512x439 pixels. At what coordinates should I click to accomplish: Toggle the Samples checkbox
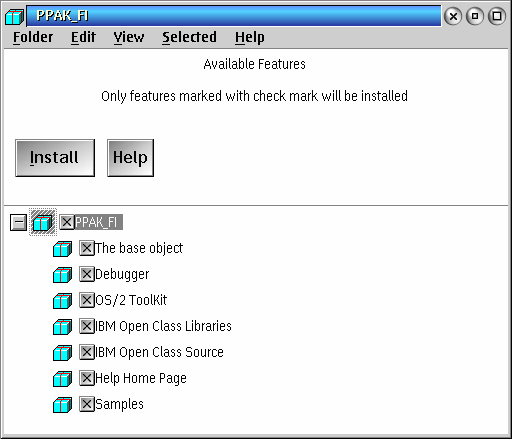87,404
